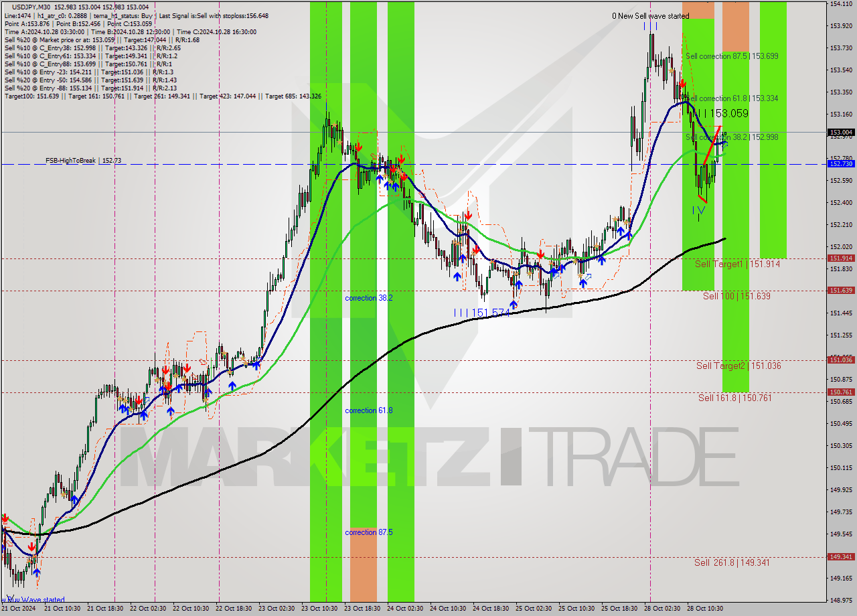Click the 154.110 price axis value

point(842,4)
